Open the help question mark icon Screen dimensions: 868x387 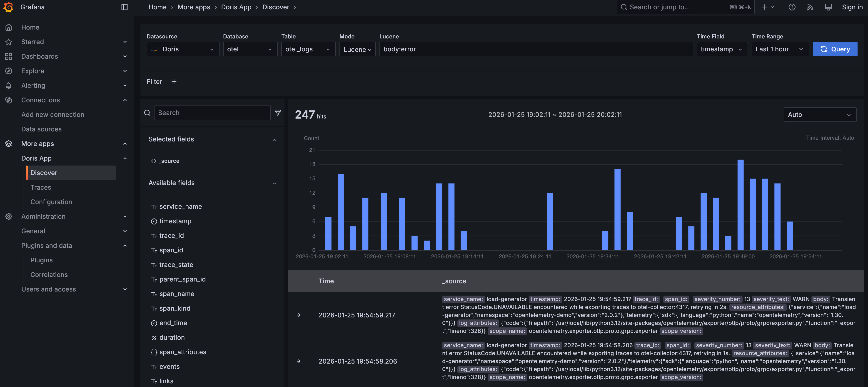coord(792,7)
